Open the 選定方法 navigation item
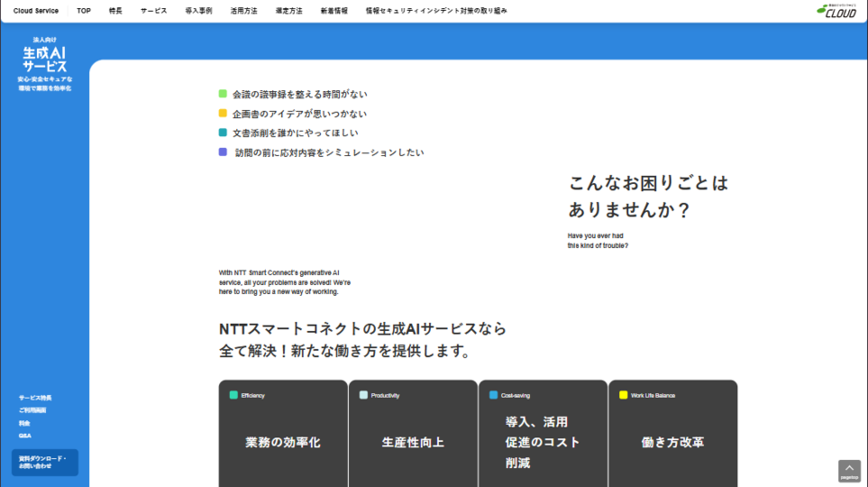868x487 pixels. (x=289, y=11)
